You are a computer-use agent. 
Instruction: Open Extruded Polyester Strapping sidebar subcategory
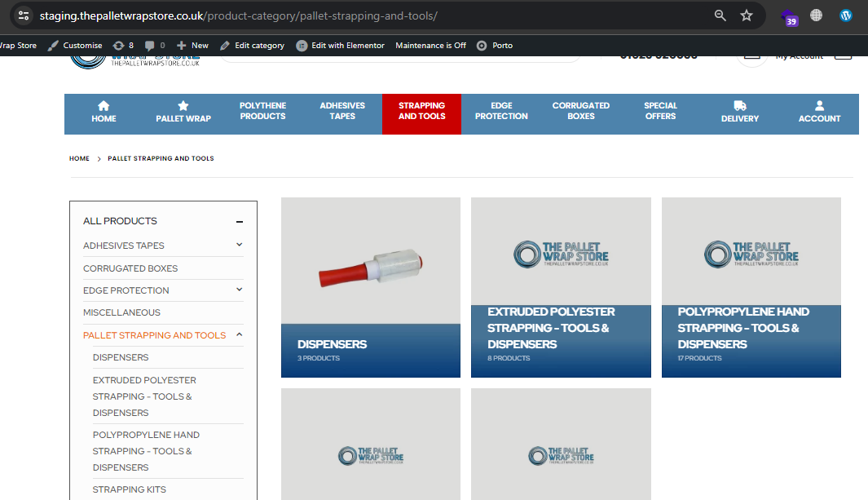click(144, 396)
